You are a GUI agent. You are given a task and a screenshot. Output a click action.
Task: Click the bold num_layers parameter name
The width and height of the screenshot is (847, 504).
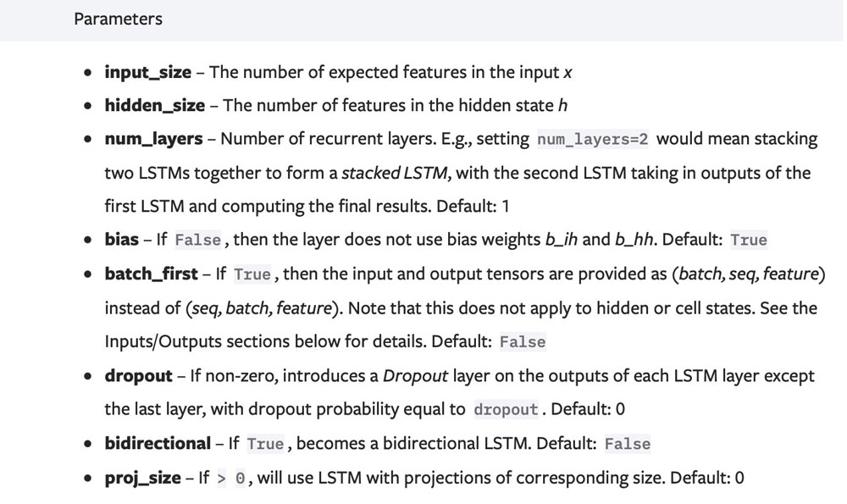point(153,139)
